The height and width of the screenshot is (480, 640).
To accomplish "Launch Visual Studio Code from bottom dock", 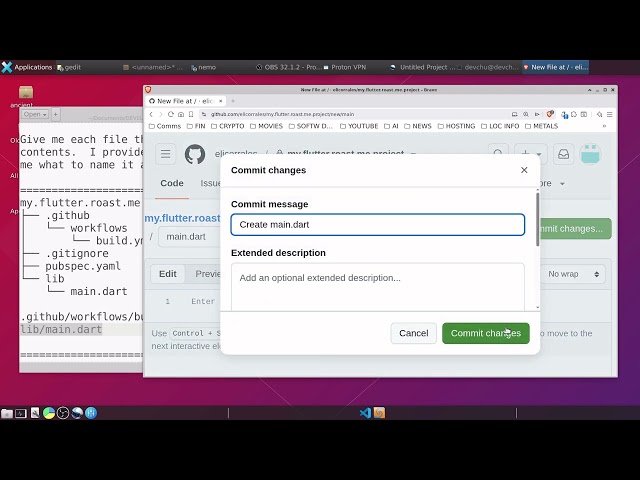I will tap(365, 413).
